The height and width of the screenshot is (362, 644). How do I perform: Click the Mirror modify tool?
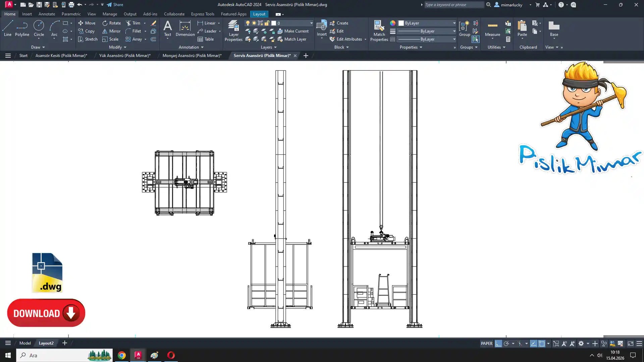pos(111,31)
